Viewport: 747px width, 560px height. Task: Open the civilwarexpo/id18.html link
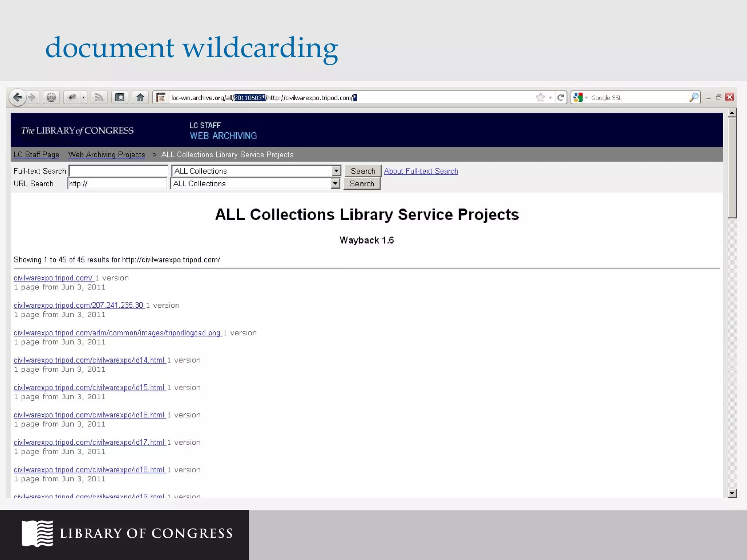(89, 469)
